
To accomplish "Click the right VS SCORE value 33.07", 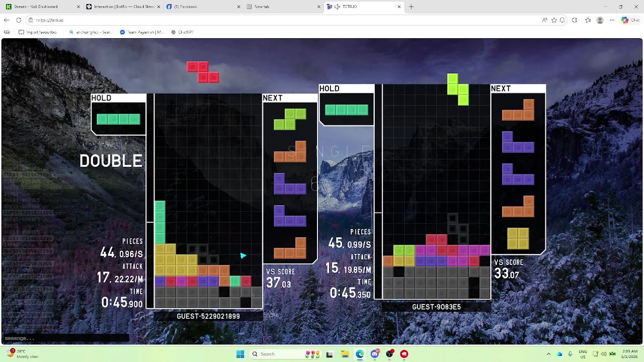I will click(507, 274).
